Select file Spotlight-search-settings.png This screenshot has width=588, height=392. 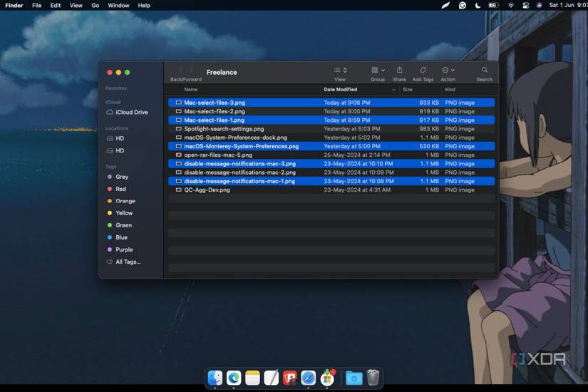331,129
